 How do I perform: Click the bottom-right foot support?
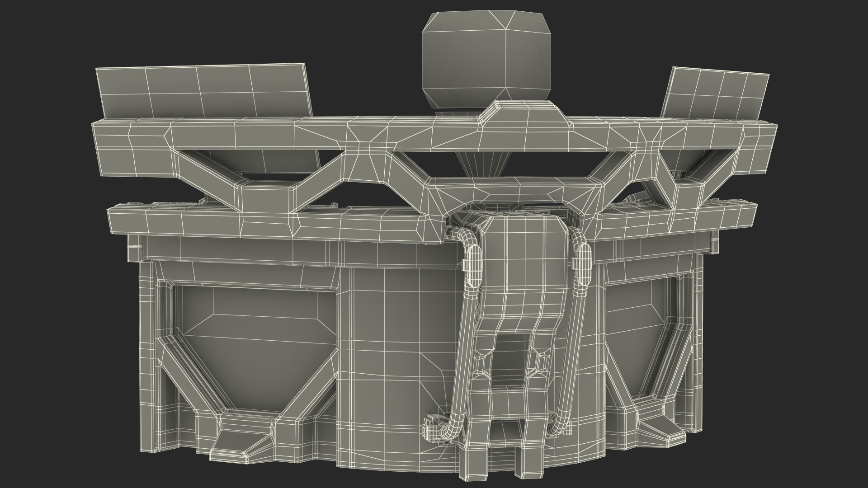tap(660, 429)
